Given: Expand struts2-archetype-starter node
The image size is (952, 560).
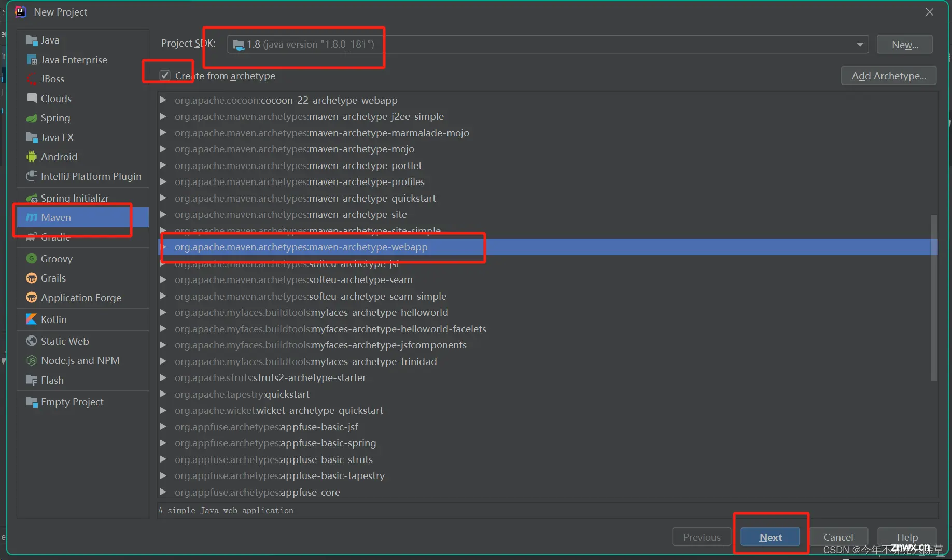Looking at the screenshot, I should coord(163,377).
